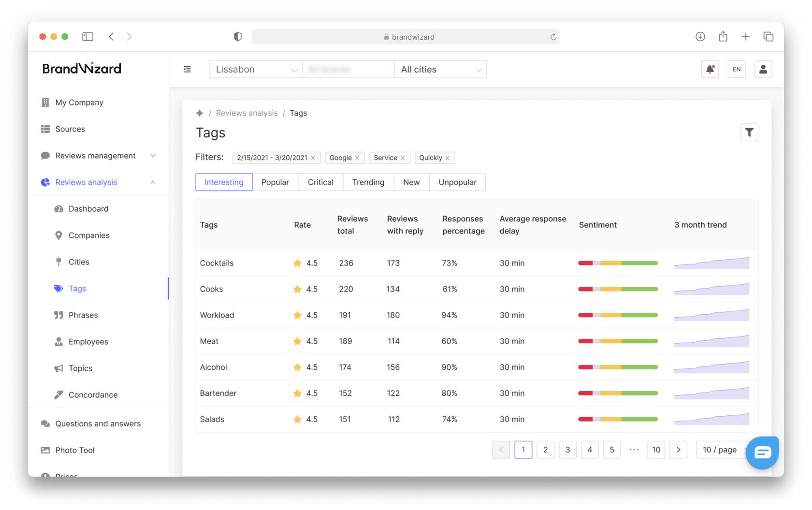Click the Safari privacy shield icon
The width and height of the screenshot is (812, 510).
click(x=238, y=37)
